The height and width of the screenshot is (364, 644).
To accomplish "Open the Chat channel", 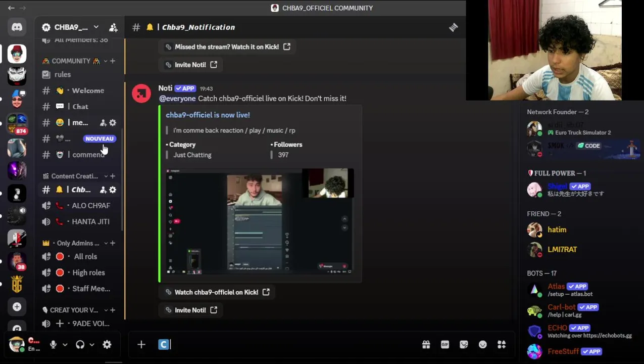I will point(79,107).
